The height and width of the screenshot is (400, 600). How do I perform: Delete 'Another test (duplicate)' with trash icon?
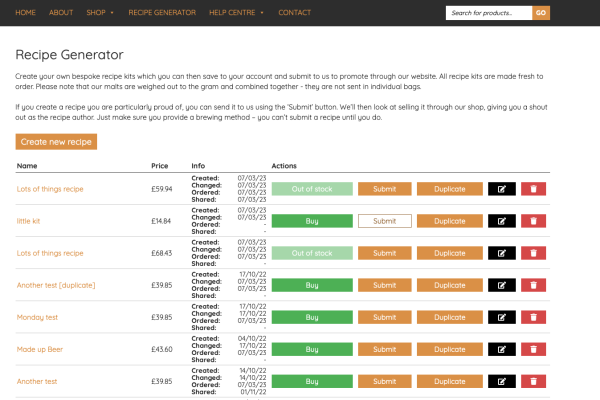[x=533, y=285]
